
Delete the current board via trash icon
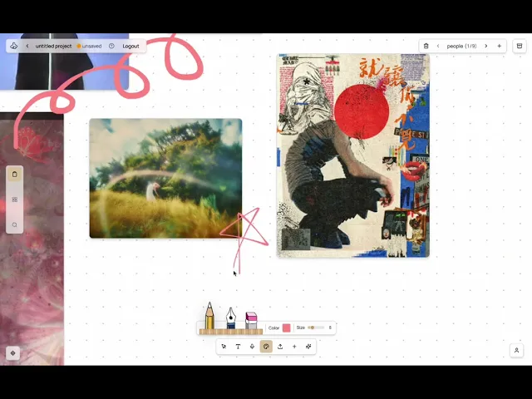pyautogui.click(x=426, y=46)
